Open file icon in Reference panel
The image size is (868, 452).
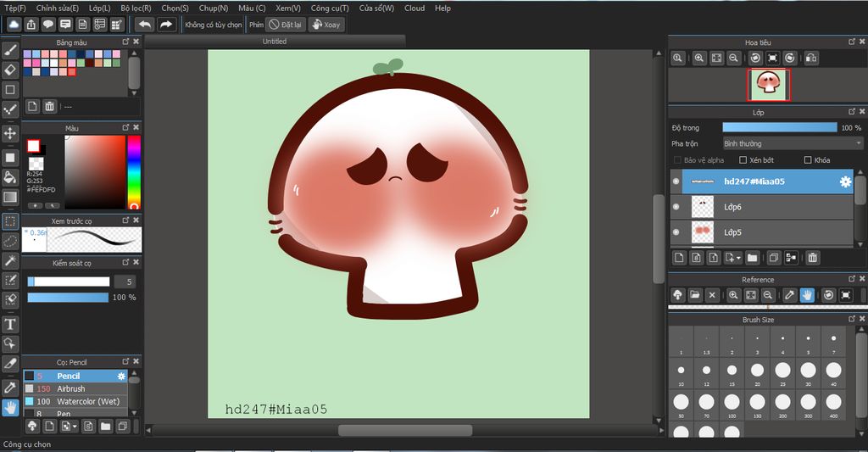[x=695, y=295]
